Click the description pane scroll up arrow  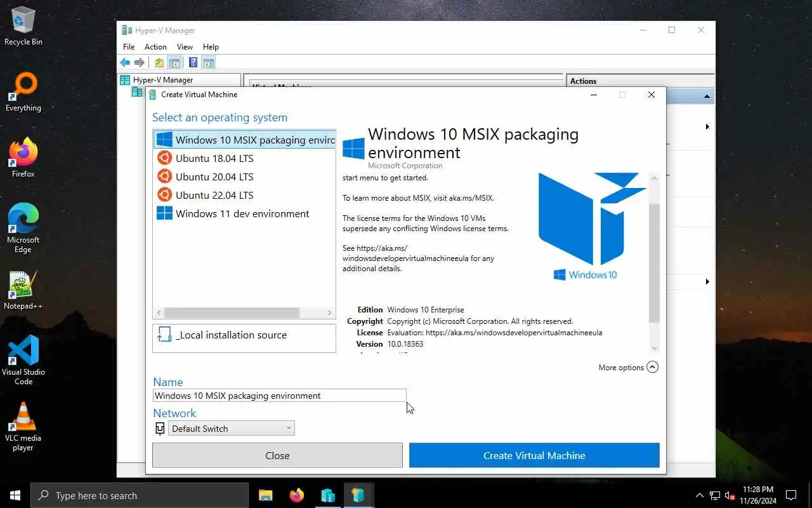tap(655, 178)
